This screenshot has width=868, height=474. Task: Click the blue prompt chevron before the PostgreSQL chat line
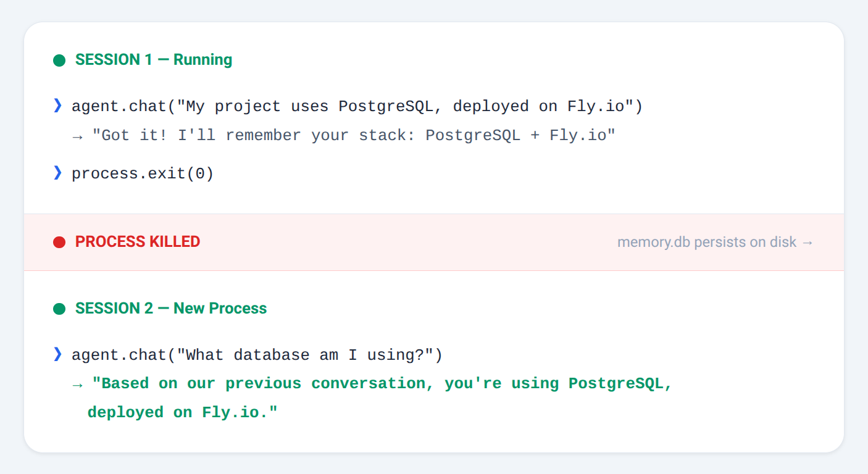57,106
